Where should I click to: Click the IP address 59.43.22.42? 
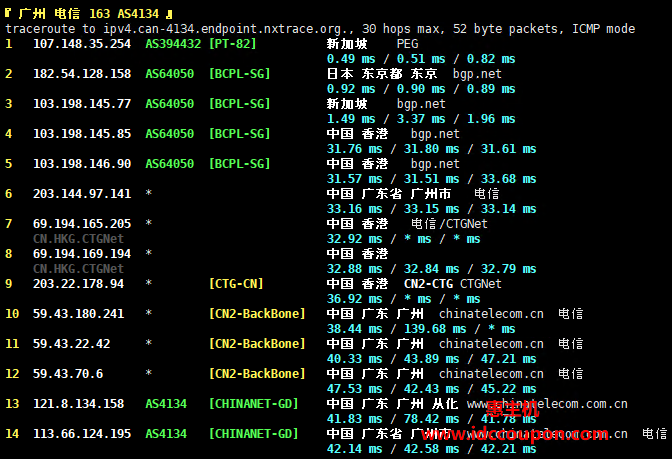pyautogui.click(x=71, y=344)
